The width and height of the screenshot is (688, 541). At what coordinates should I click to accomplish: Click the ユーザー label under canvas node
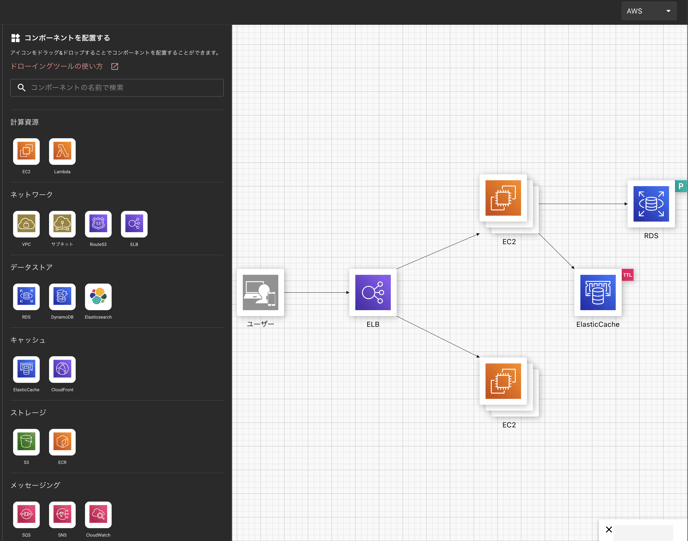coord(261,324)
